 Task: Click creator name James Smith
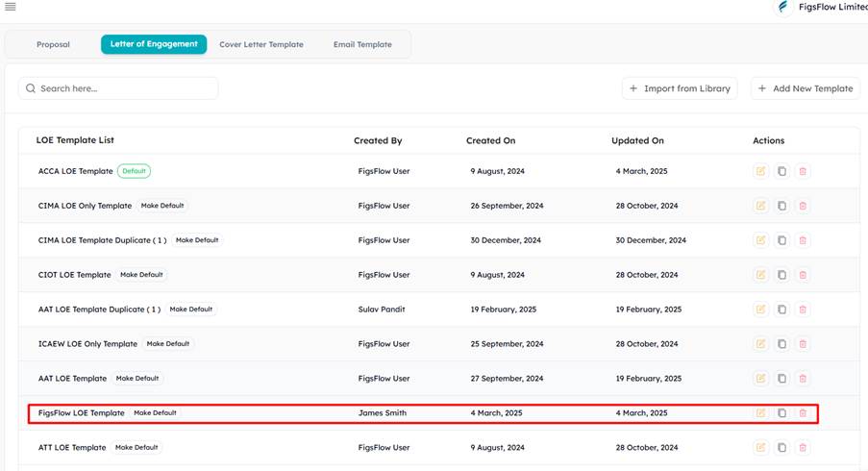[x=383, y=413]
